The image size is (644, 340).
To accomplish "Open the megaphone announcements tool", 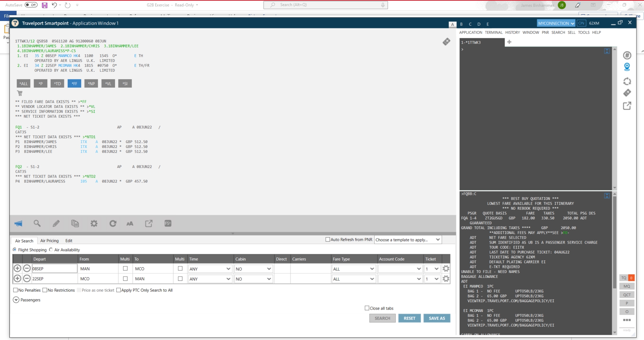I will pyautogui.click(x=18, y=223).
